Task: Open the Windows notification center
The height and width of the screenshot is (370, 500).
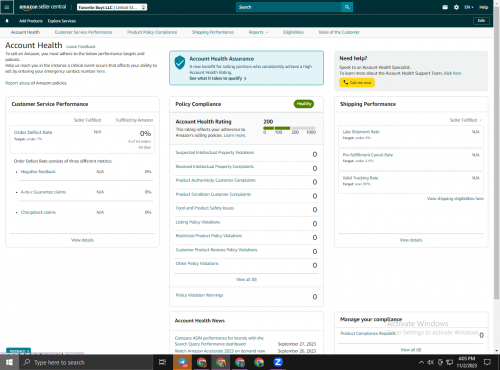Action: tap(487, 362)
